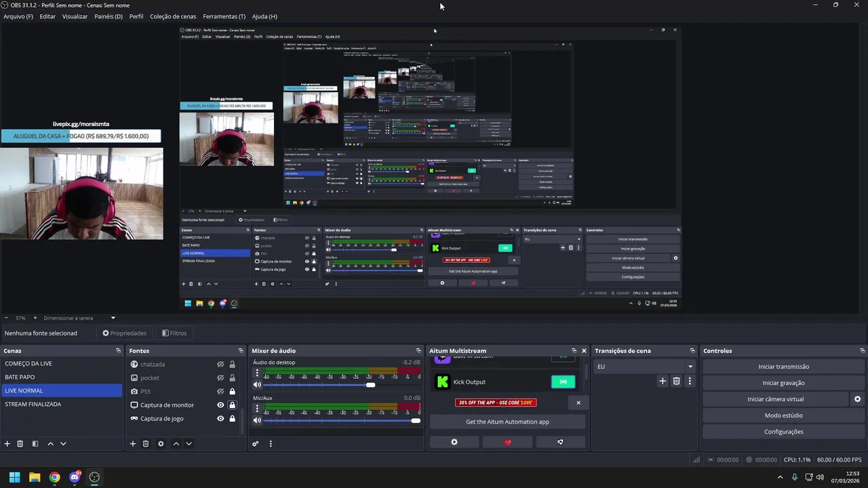Click Iniciar transmissão button
Viewport: 868px width, 488px height.
(x=783, y=367)
